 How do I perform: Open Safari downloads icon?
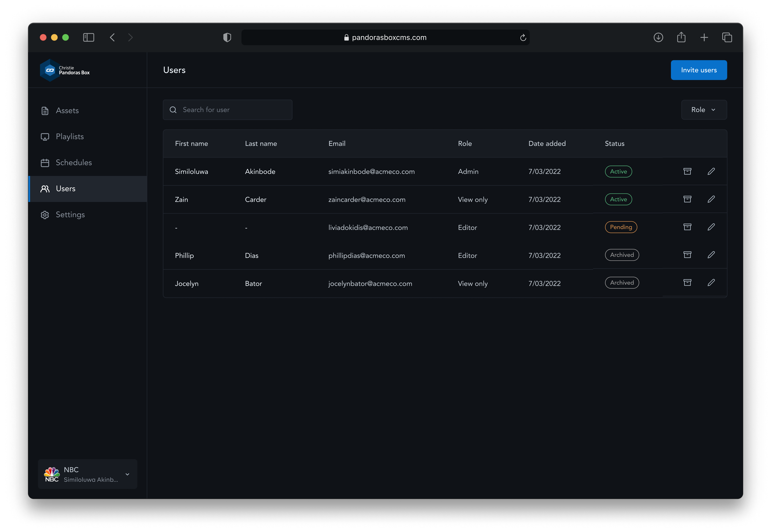[x=658, y=37]
